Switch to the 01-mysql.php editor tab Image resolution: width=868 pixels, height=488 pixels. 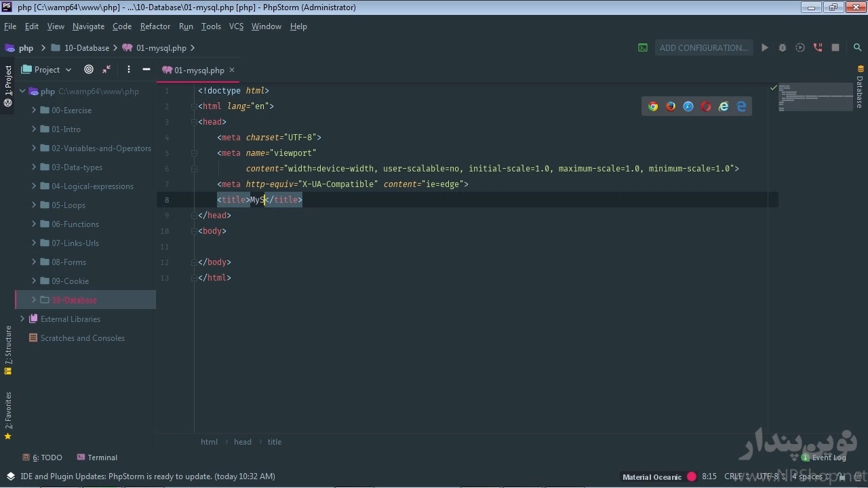199,70
